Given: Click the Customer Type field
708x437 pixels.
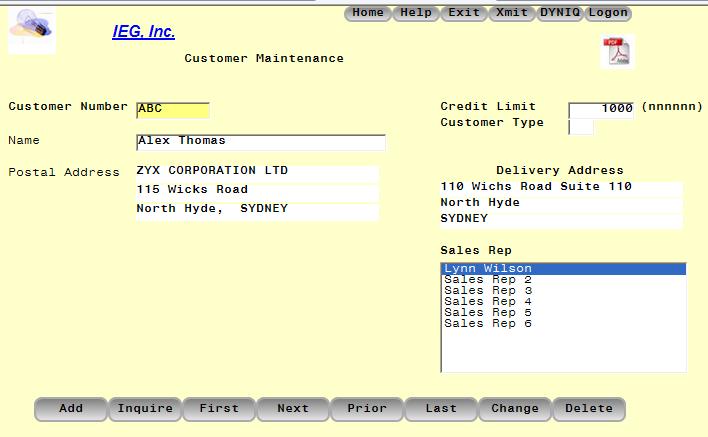Looking at the screenshot, I should (x=581, y=127).
